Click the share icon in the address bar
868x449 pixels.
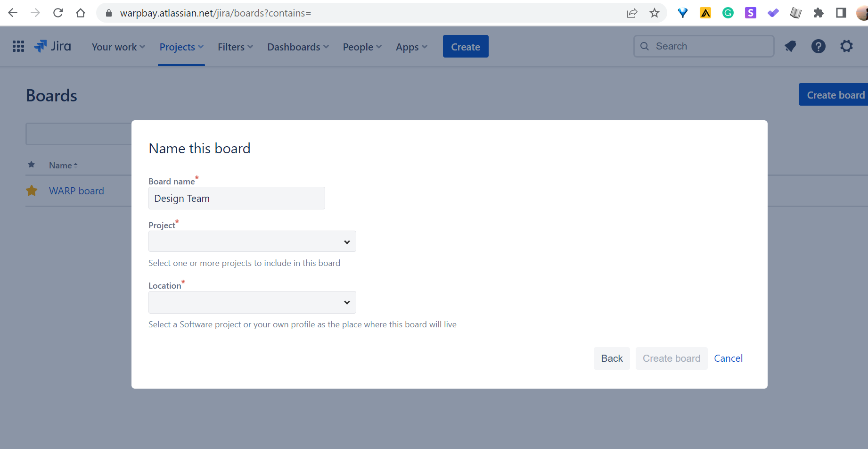point(631,13)
